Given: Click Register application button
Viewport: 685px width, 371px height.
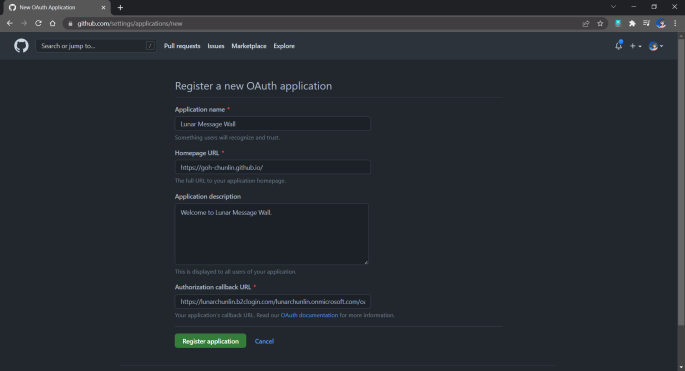Looking at the screenshot, I should [x=210, y=341].
